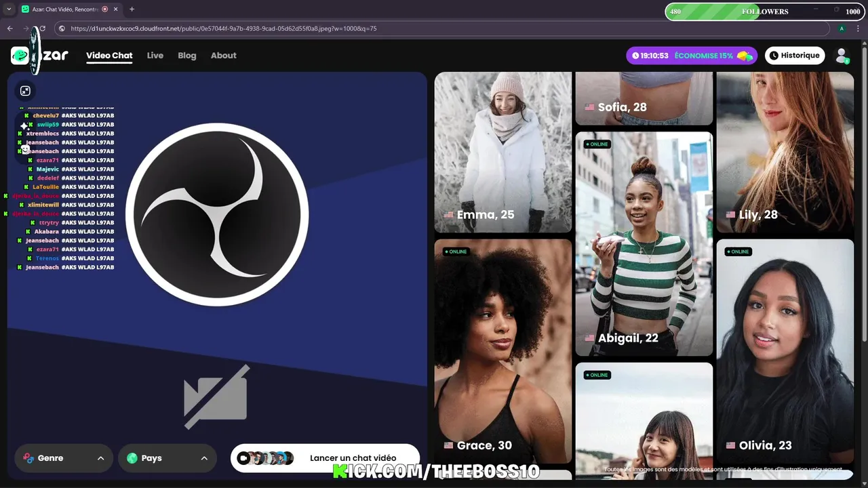The width and height of the screenshot is (868, 488).
Task: Click the gender symbols icon on Genre
Action: click(28, 458)
